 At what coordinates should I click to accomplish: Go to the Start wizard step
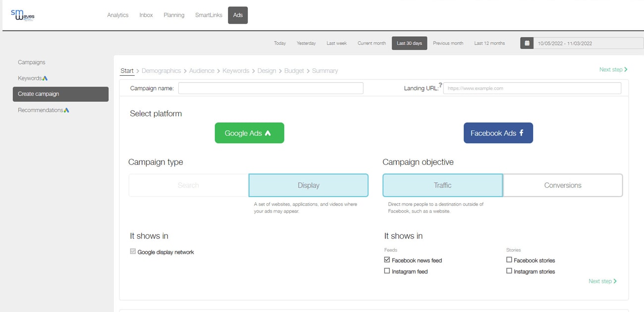coord(127,71)
